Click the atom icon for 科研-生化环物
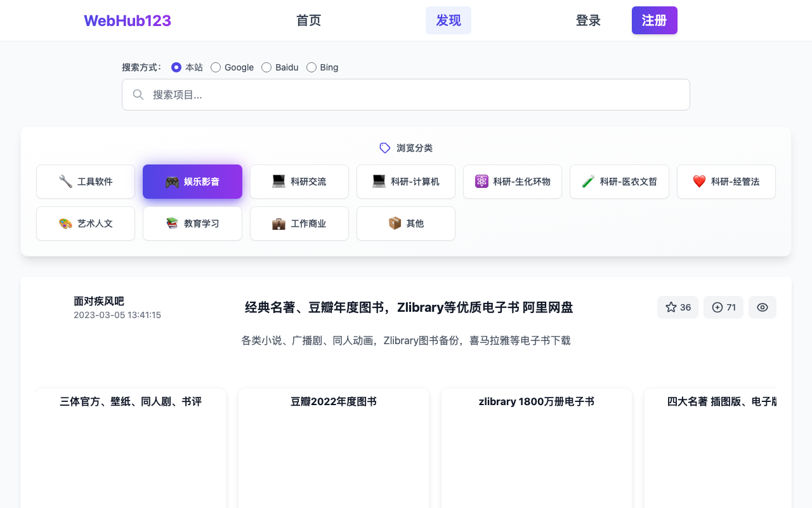This screenshot has height=508, width=812. click(x=481, y=182)
